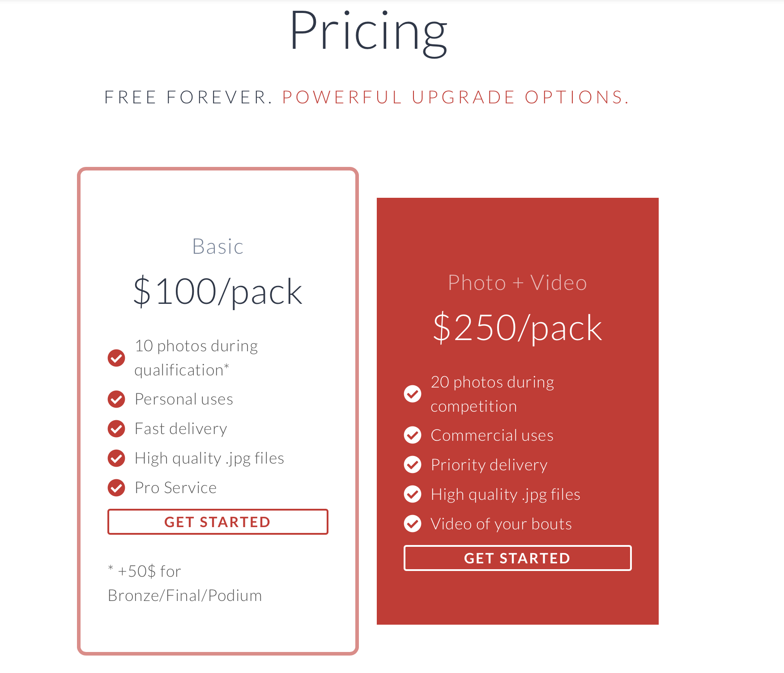
Task: Click checkmark icon beside 20 photos during competition
Action: [x=413, y=394]
